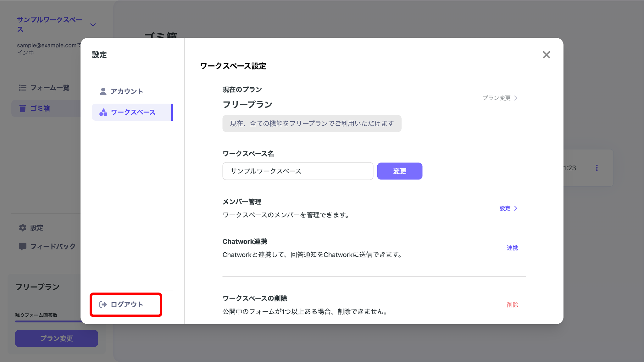
Task: Open プラン変更 via its chevron arrow
Action: (x=516, y=98)
